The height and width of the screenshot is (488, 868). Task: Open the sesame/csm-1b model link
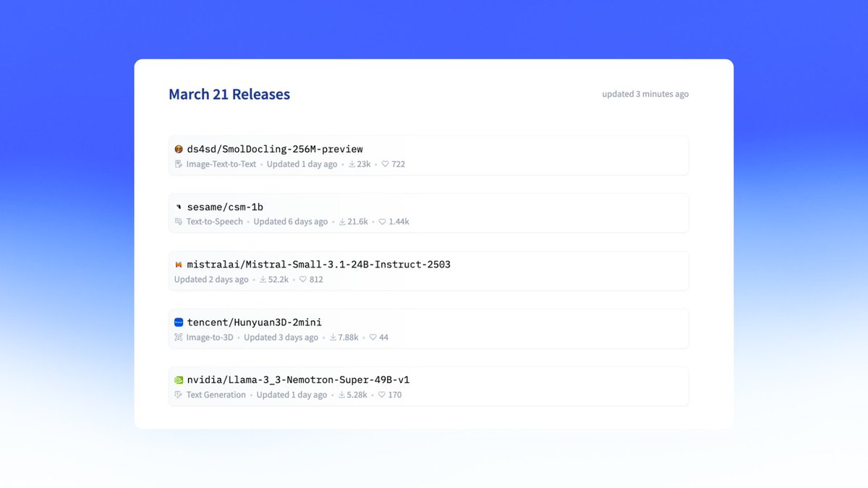tap(225, 207)
